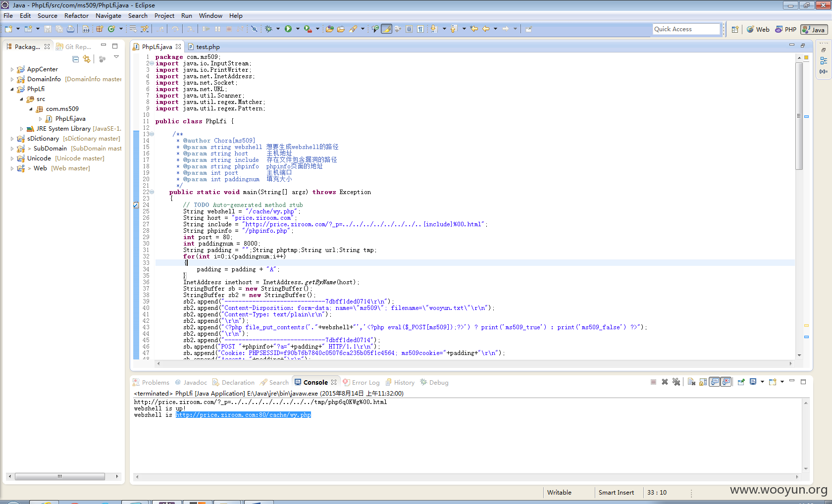The height and width of the screenshot is (504, 832).
Task: Click Open Console icon
Action: click(773, 382)
